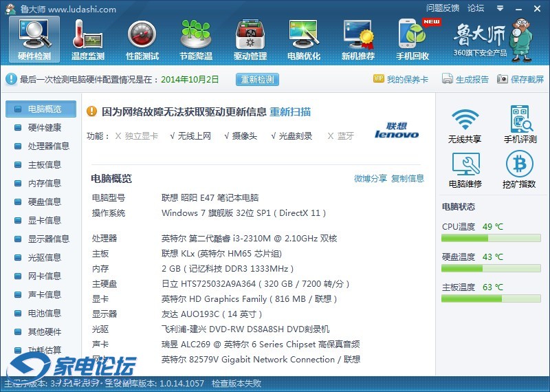Image resolution: width=550 pixels, height=392 pixels.
Task: Click 检查版本失败 in the status bar
Action: tap(236, 383)
